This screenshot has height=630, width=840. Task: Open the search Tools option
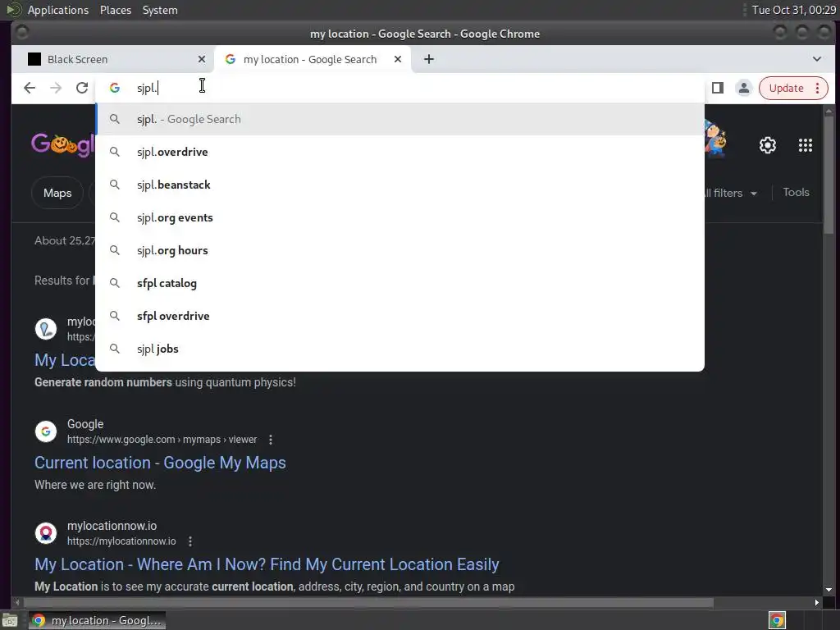[796, 192]
